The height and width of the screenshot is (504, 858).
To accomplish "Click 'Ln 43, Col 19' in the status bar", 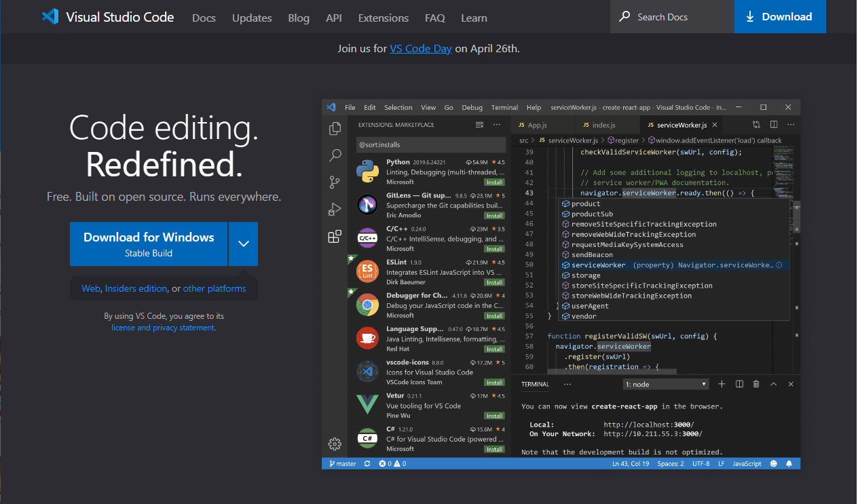I will click(631, 464).
